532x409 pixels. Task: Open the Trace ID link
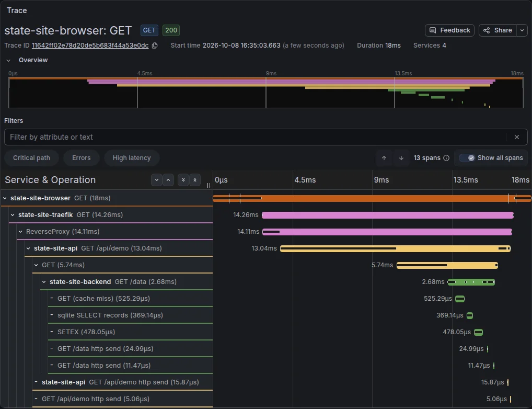click(90, 46)
